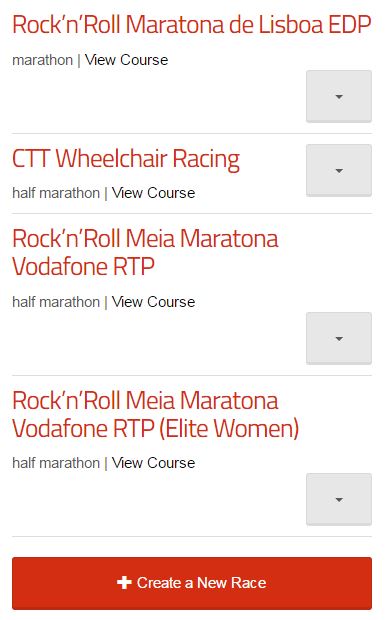Open Rock'n'Roll Meia Maratona Vodafone RTP race
The image size is (389, 620).
[x=145, y=252]
